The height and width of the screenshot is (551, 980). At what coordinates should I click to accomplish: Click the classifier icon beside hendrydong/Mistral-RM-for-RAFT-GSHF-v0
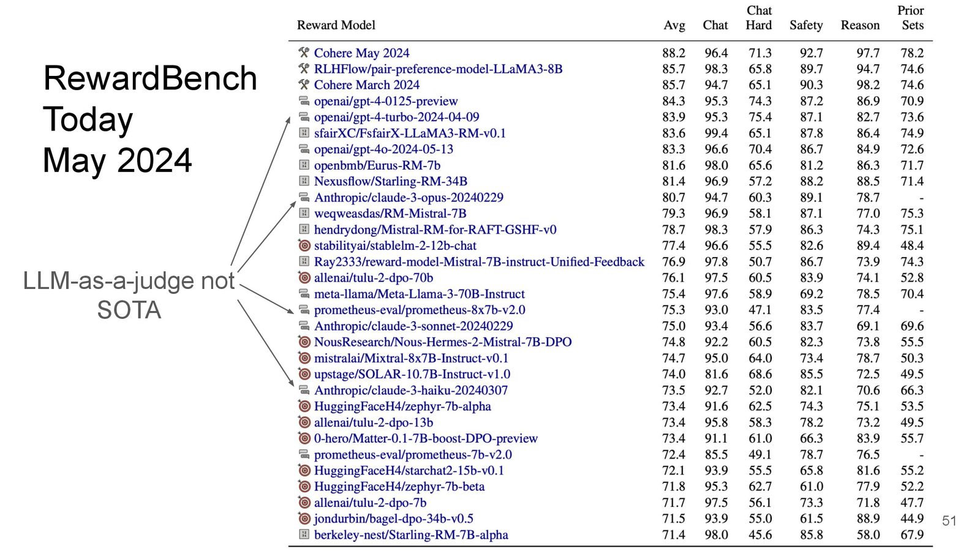(x=304, y=230)
